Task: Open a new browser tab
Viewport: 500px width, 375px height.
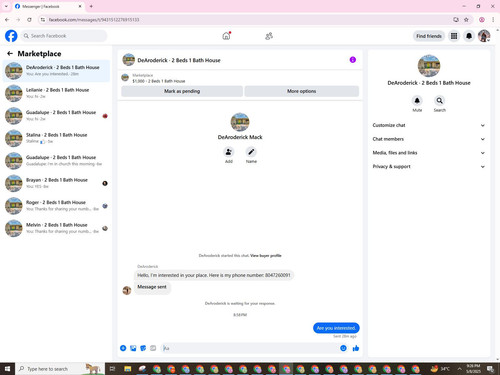Action: coord(91,6)
